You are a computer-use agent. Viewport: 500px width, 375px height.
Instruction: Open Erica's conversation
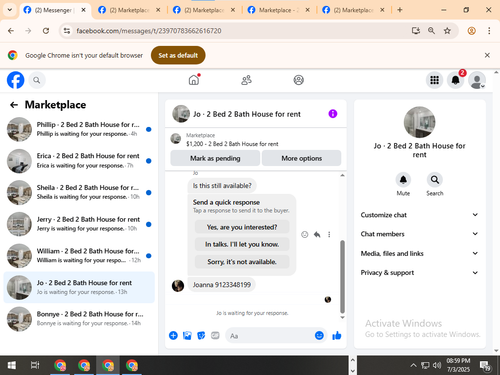coord(79,161)
